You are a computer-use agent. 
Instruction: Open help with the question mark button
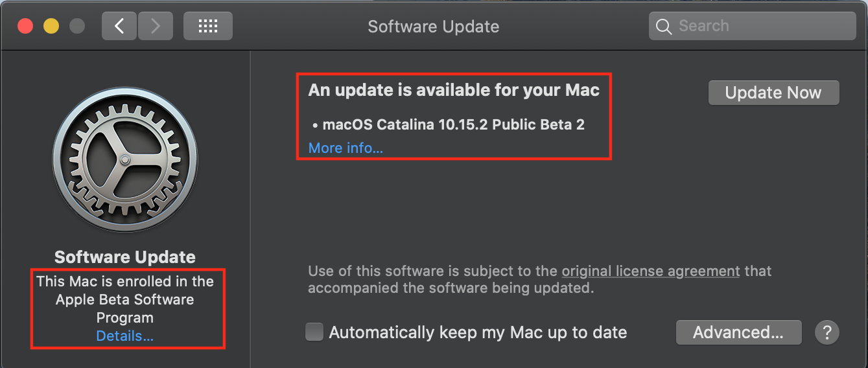827,332
